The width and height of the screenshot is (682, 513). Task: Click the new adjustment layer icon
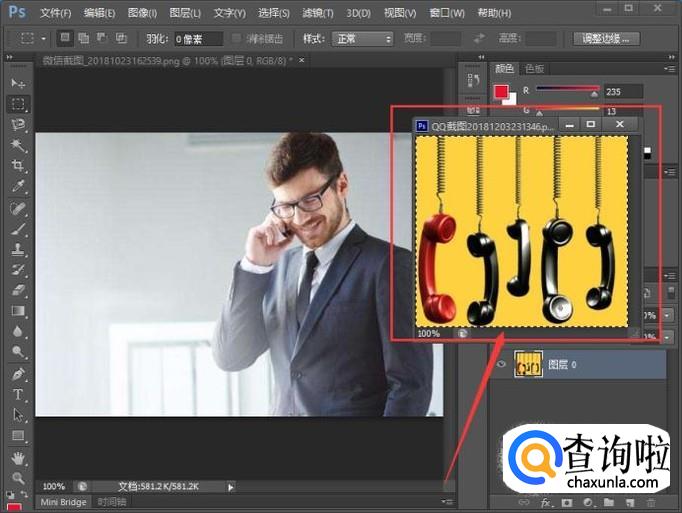pyautogui.click(x=588, y=503)
